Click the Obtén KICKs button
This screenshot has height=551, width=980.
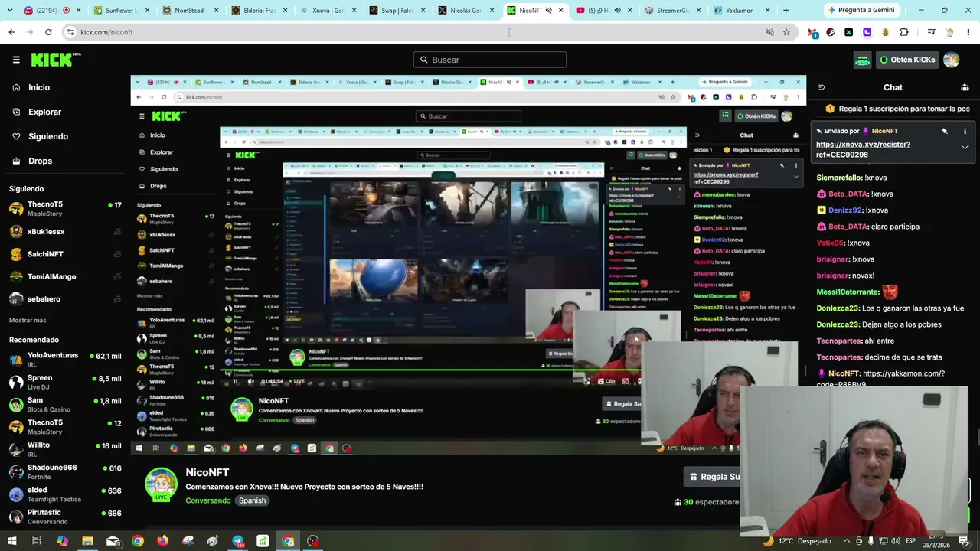tap(907, 60)
